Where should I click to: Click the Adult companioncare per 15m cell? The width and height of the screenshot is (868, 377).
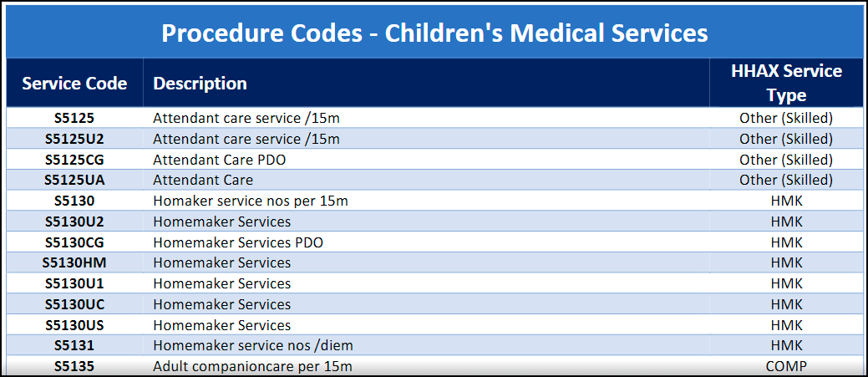(252, 366)
